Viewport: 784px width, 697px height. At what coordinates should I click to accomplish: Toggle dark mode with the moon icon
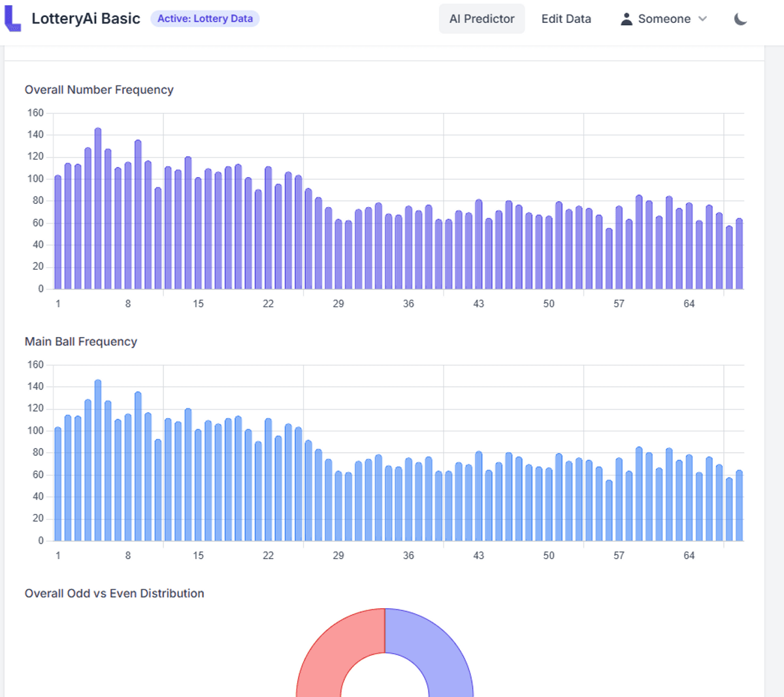740,19
